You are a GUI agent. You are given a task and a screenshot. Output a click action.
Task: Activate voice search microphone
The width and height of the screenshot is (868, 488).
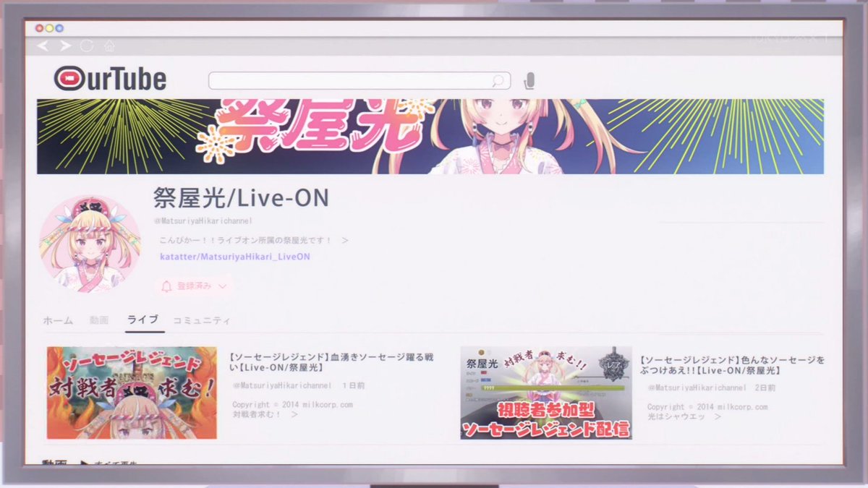(x=529, y=80)
